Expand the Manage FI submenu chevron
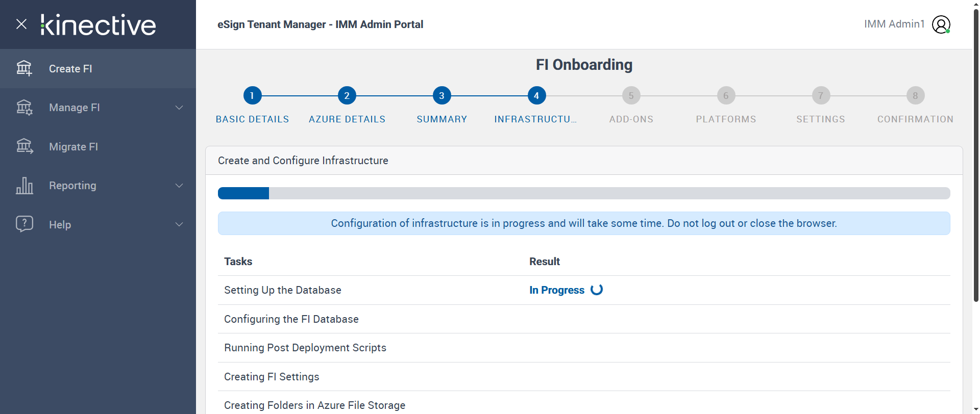The image size is (980, 414). (x=179, y=108)
